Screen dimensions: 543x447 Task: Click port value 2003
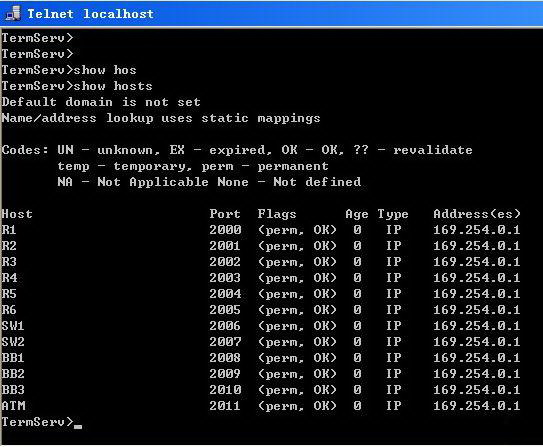tap(225, 278)
